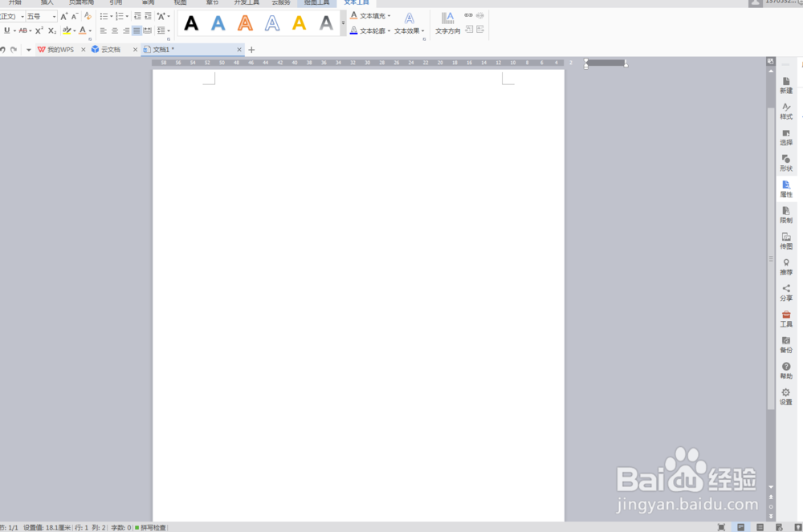Expand the WordArt styles gallery
803x532 pixels.
pyautogui.click(x=343, y=23)
